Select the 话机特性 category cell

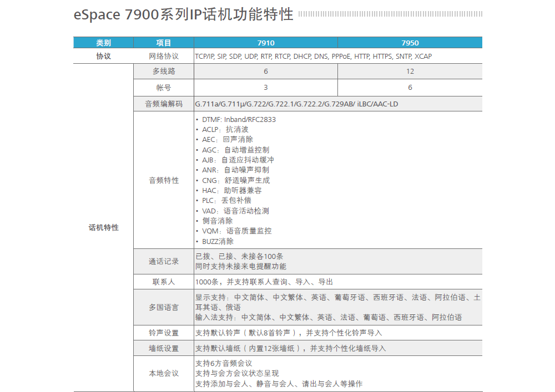103,227
